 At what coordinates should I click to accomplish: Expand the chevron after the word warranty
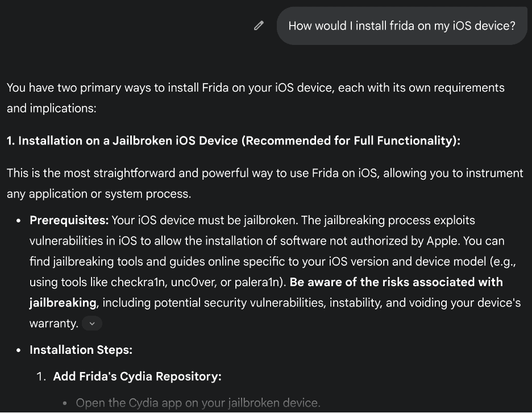click(92, 323)
